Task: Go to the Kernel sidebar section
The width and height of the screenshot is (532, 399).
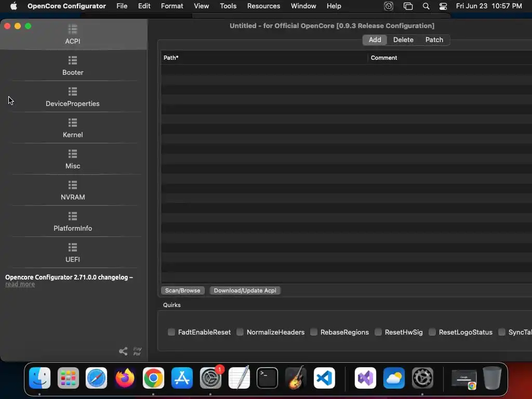Action: 73,128
